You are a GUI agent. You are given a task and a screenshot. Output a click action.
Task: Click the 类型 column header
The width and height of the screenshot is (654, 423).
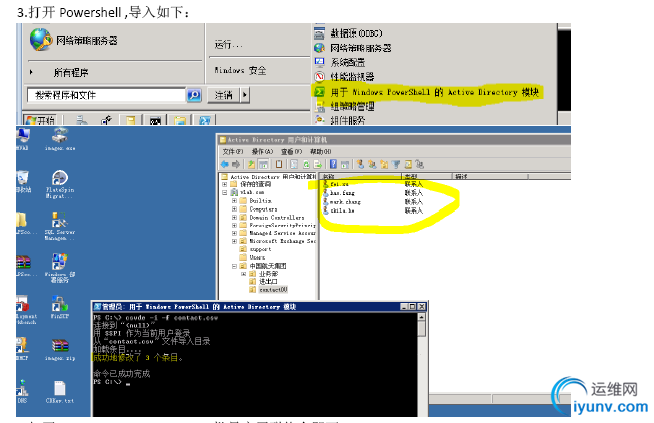(427, 176)
